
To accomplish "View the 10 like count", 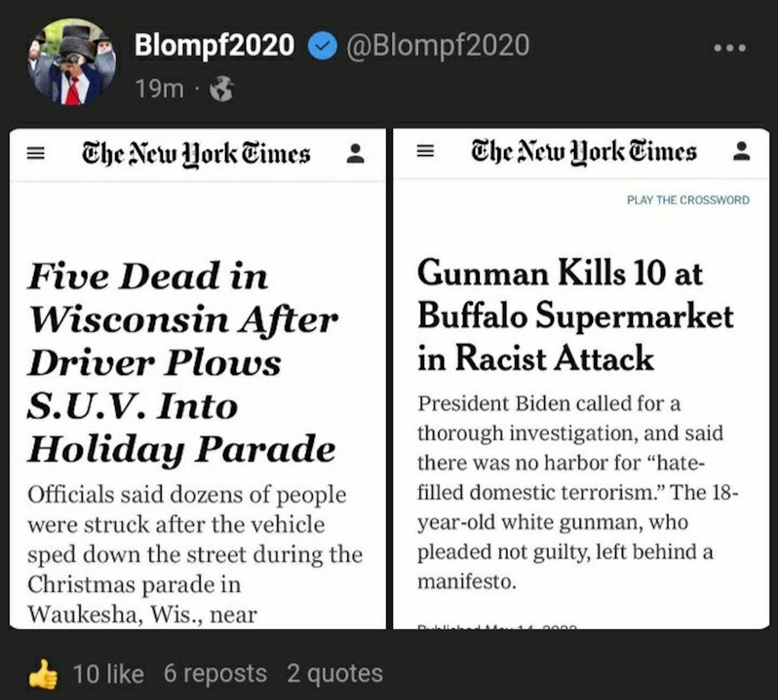I will 108,674.
